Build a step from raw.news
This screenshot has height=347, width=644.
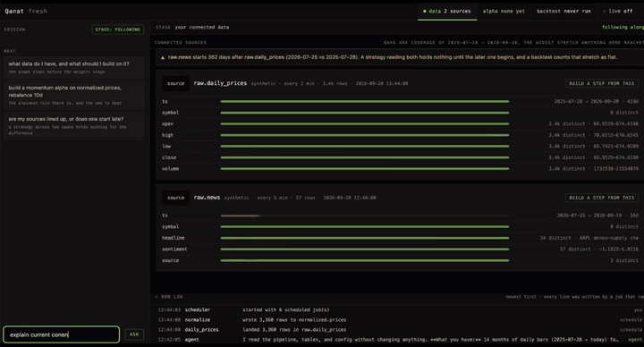[x=601, y=198]
